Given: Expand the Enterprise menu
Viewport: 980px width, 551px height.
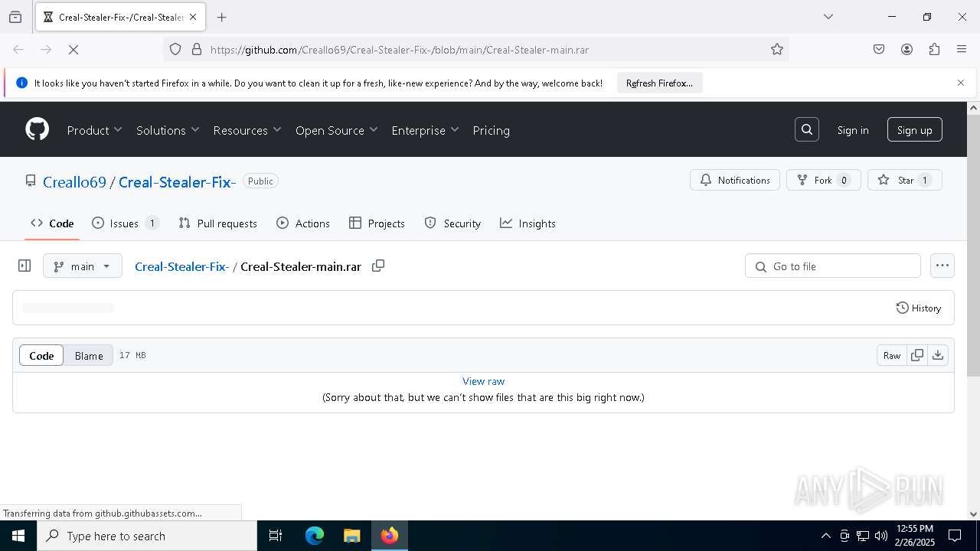Looking at the screenshot, I should 425,130.
